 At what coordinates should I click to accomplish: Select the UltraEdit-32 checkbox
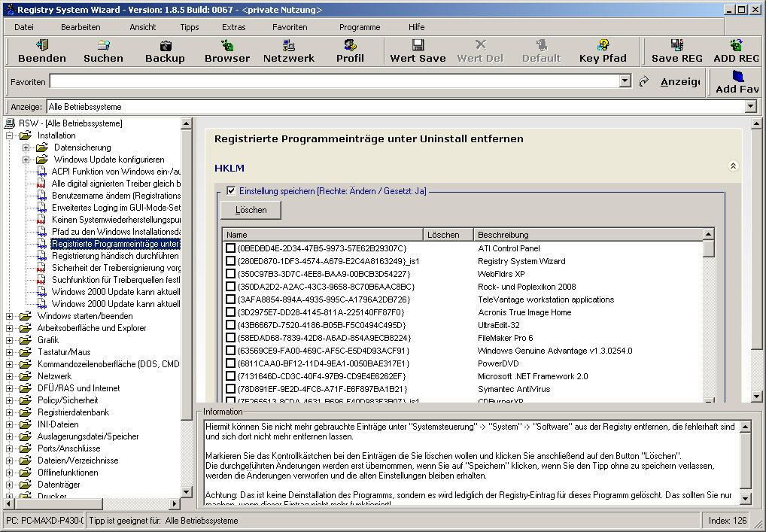(230, 325)
